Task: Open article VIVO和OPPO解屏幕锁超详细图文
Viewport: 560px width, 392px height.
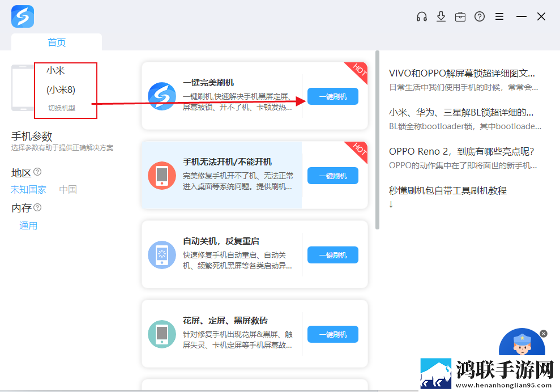Action: 462,73
